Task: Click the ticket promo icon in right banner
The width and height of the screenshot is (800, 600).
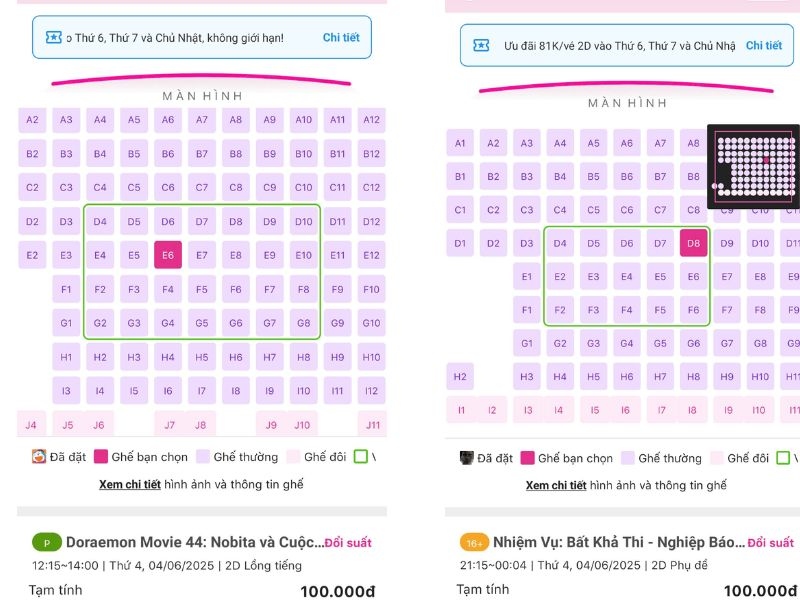Action: [x=481, y=45]
